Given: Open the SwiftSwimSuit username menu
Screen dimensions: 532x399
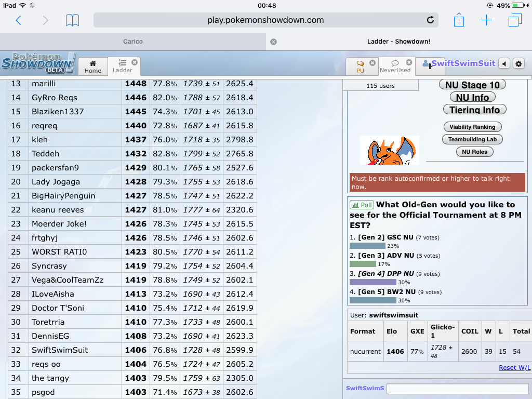Looking at the screenshot, I should click(463, 63).
